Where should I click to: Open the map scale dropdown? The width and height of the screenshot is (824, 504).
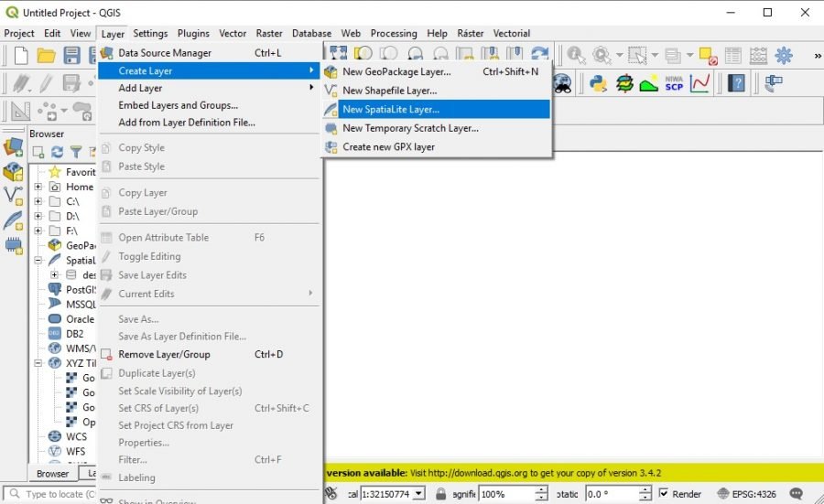click(418, 494)
